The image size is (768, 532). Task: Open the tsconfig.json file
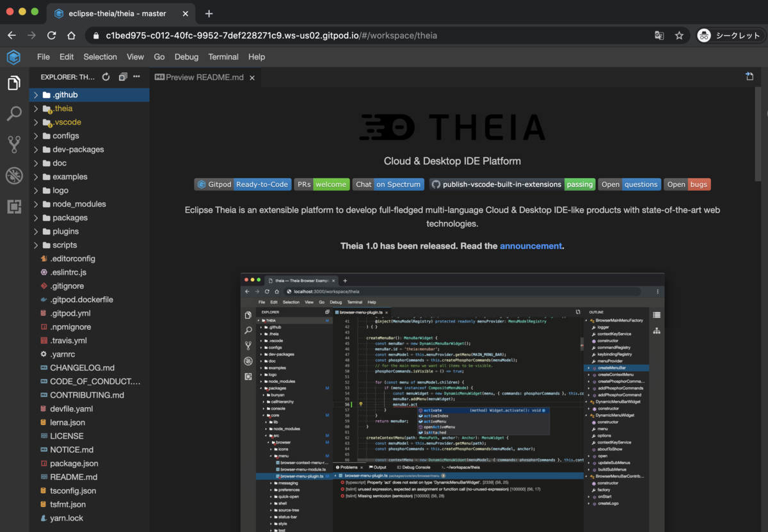click(89, 490)
